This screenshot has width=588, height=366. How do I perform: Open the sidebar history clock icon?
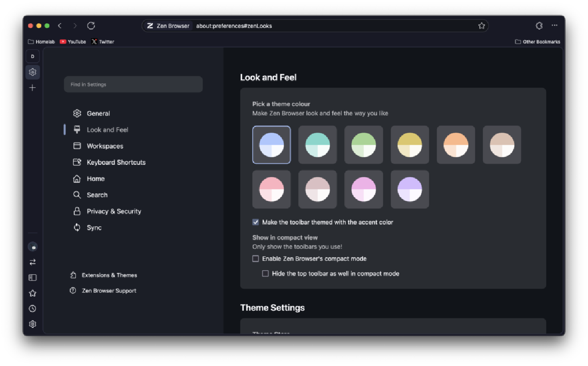[x=33, y=309]
